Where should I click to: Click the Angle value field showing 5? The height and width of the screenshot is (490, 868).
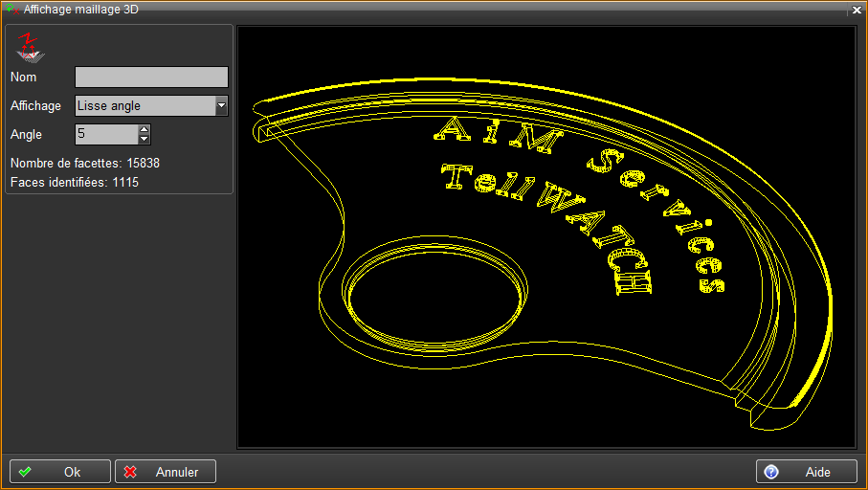pyautogui.click(x=106, y=134)
